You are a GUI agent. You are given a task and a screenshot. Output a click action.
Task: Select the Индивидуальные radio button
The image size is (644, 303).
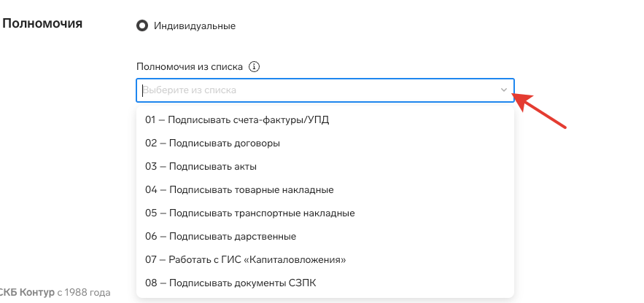click(142, 25)
